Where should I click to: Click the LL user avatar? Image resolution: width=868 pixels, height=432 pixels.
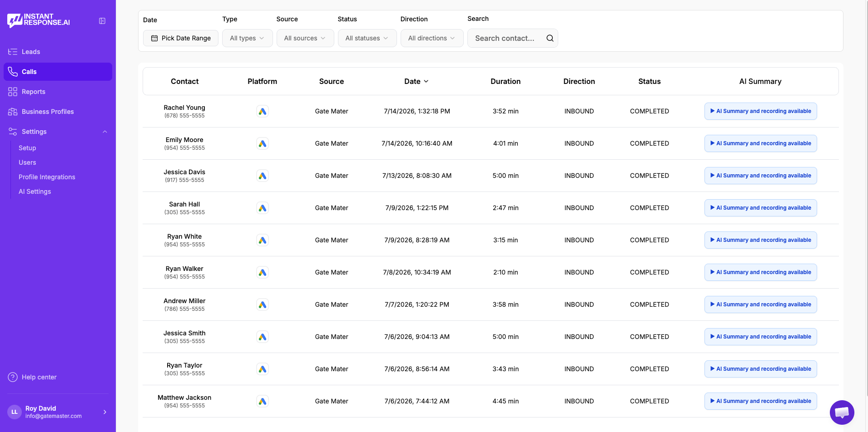[15, 412]
